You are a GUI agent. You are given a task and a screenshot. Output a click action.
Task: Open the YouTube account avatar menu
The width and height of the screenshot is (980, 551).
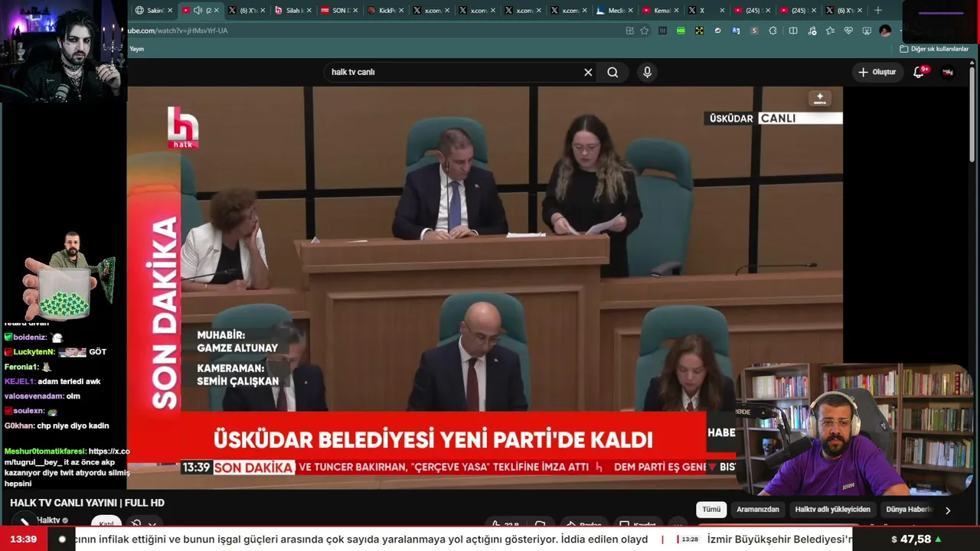(x=948, y=72)
